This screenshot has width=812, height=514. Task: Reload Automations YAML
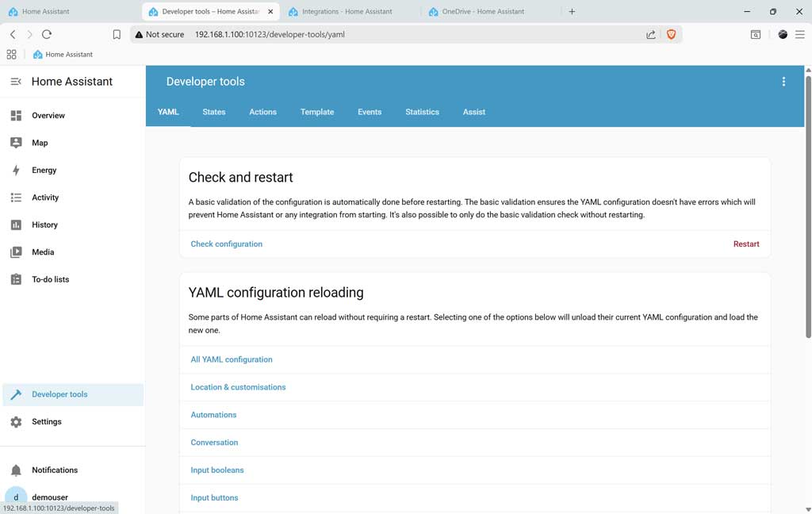(213, 415)
